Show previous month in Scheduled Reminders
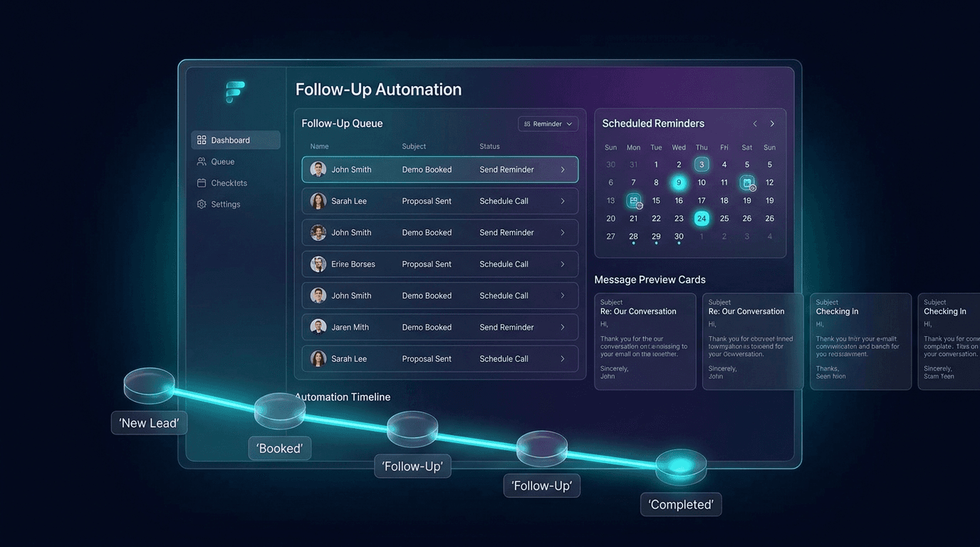Image resolution: width=980 pixels, height=547 pixels. [x=755, y=124]
